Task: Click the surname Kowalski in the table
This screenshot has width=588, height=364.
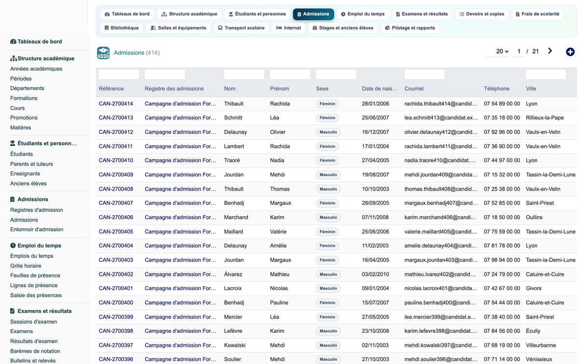Action: [x=235, y=345]
